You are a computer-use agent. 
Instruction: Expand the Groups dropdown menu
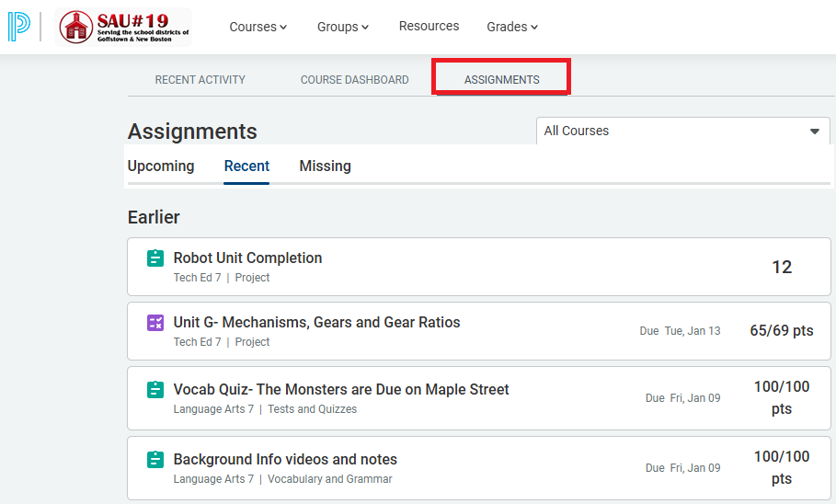click(x=342, y=27)
